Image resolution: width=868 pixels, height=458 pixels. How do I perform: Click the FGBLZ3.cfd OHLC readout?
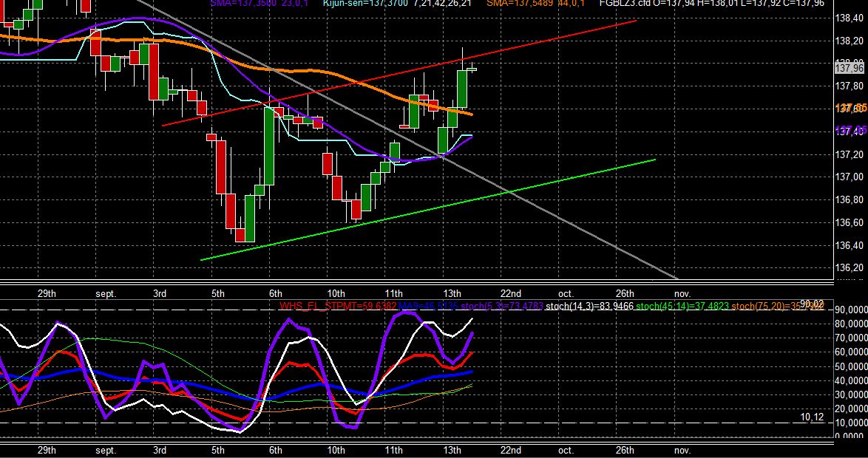pyautogui.click(x=711, y=3)
